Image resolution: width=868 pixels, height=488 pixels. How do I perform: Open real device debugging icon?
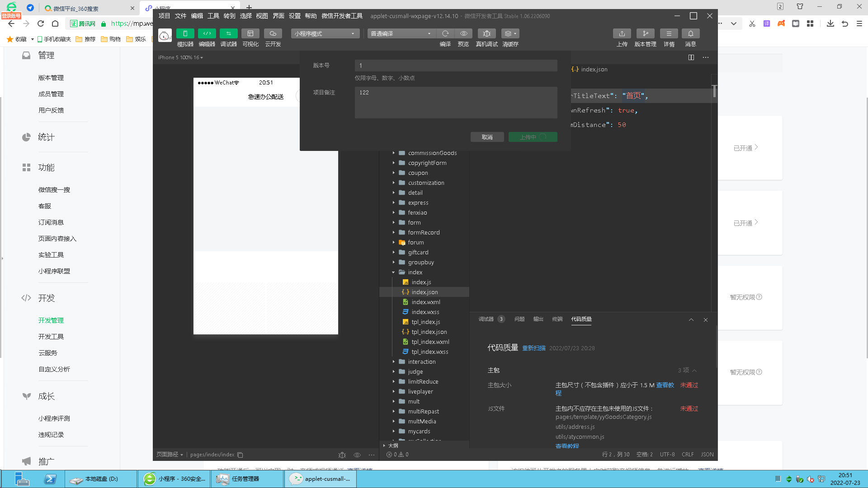[486, 33]
